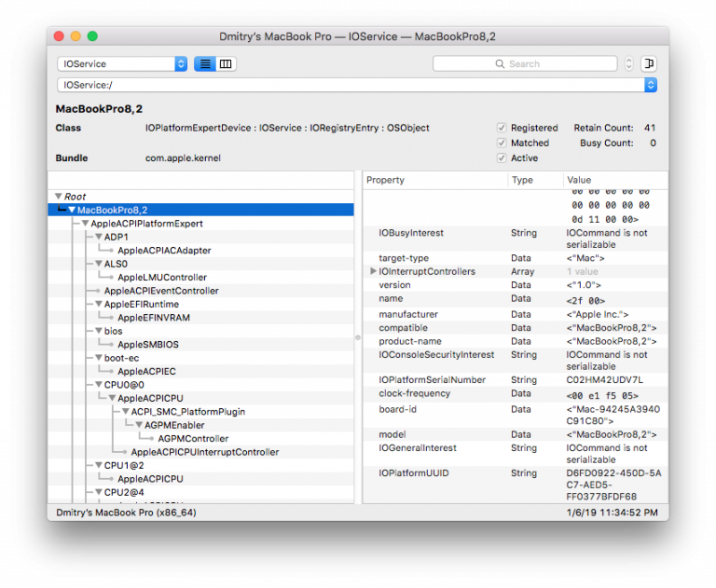The height and width of the screenshot is (588, 716).
Task: Switch to list view mode
Action: coord(204,64)
